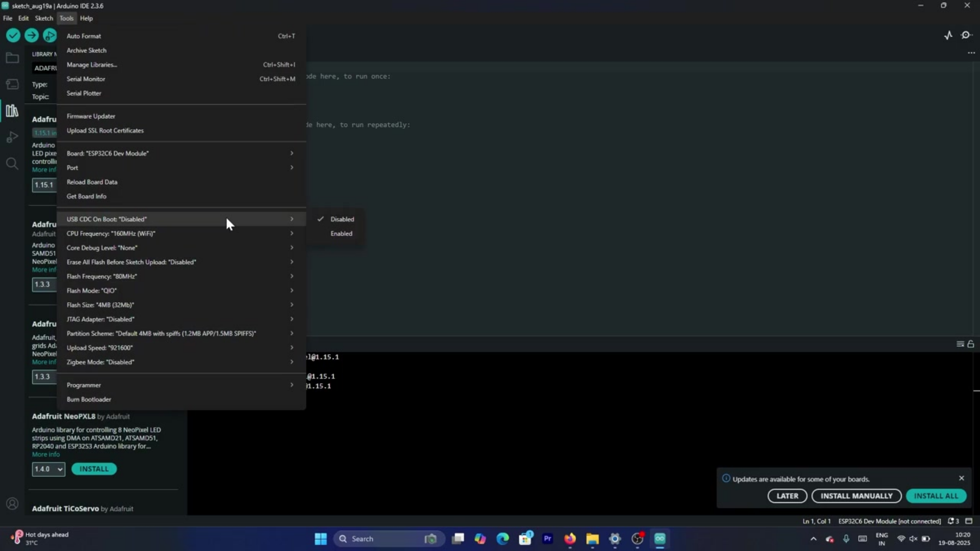Click the ESP32C6 Dev Module status text
The image size is (980, 551).
click(x=889, y=521)
